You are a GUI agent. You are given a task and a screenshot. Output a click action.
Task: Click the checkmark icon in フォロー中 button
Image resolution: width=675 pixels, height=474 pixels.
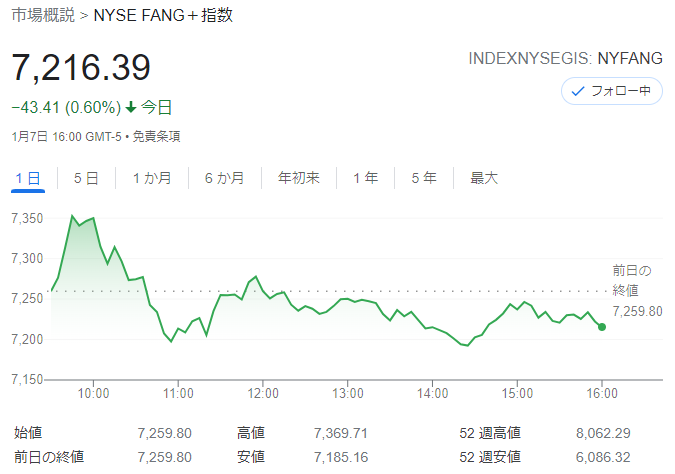coord(577,91)
